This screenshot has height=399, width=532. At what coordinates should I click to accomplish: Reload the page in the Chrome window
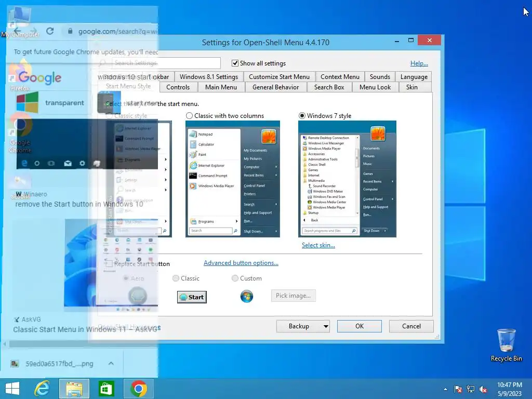[x=50, y=31]
